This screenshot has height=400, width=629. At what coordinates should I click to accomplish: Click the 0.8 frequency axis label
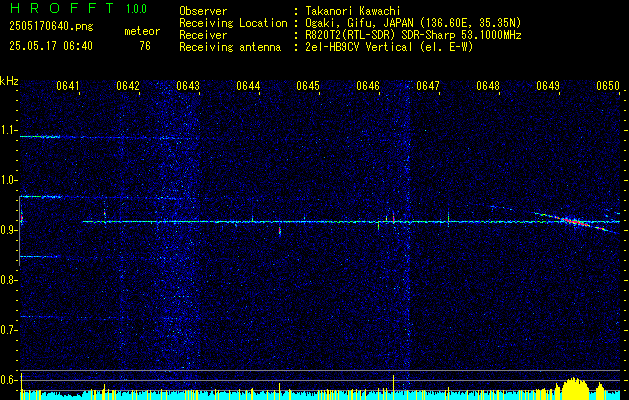point(9,280)
